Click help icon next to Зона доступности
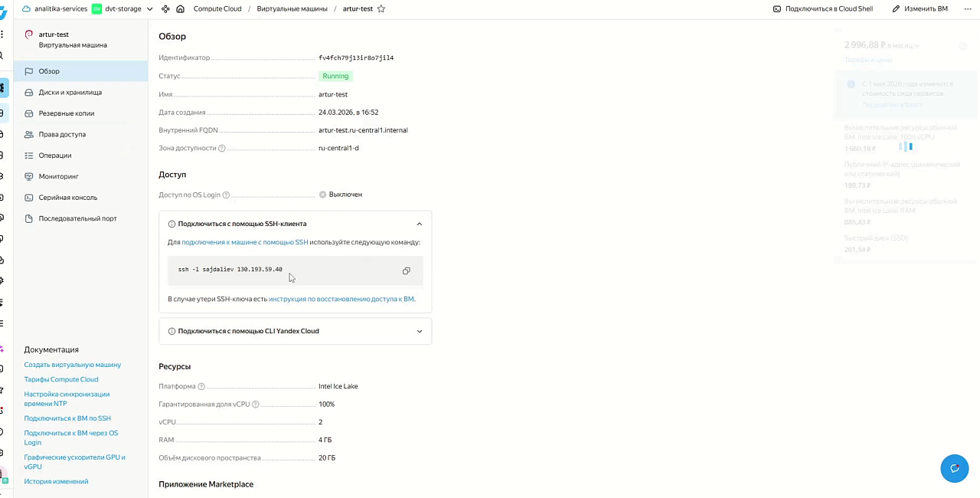This screenshot has width=980, height=498. coord(222,148)
